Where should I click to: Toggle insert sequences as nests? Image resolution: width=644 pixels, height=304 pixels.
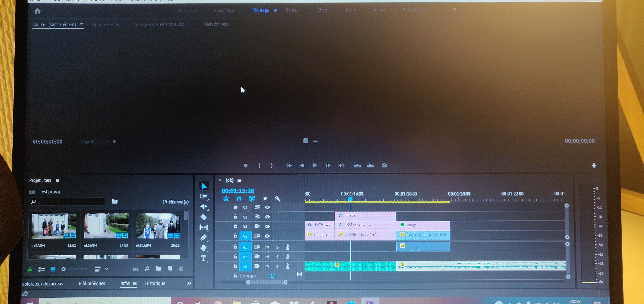226,199
